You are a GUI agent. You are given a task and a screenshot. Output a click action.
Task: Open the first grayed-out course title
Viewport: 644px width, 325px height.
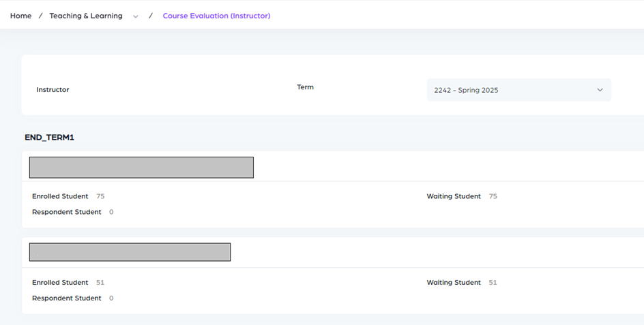[x=141, y=168]
